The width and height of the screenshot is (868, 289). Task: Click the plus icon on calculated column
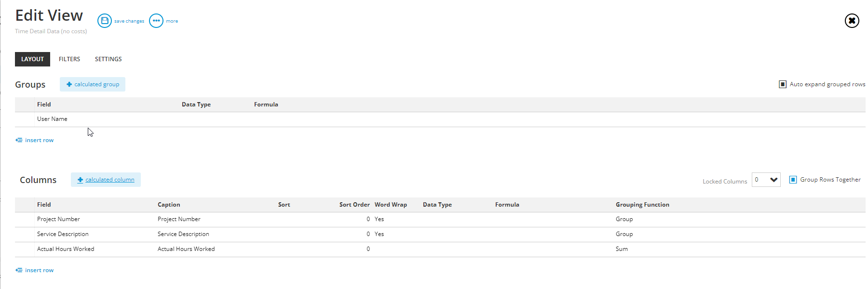tap(80, 180)
